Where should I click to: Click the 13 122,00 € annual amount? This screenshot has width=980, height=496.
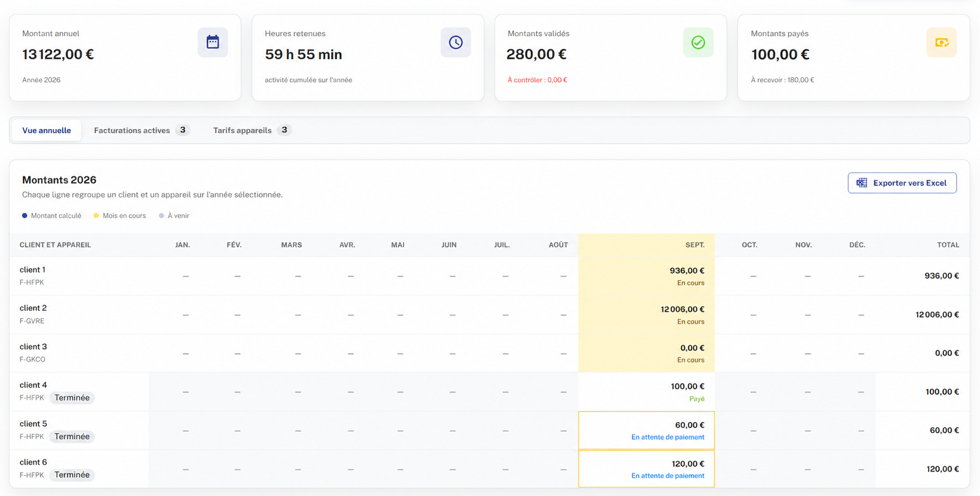(x=58, y=54)
